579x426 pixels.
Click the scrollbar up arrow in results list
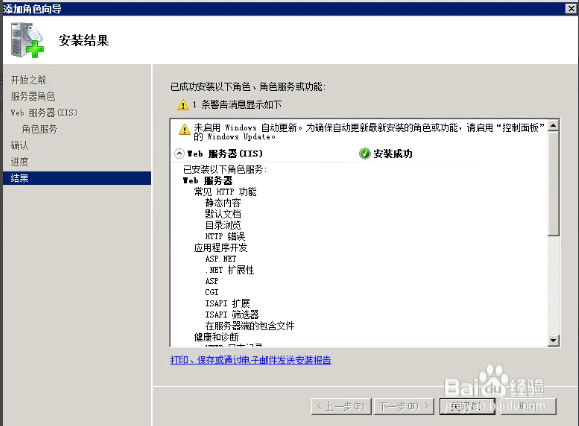pos(553,126)
